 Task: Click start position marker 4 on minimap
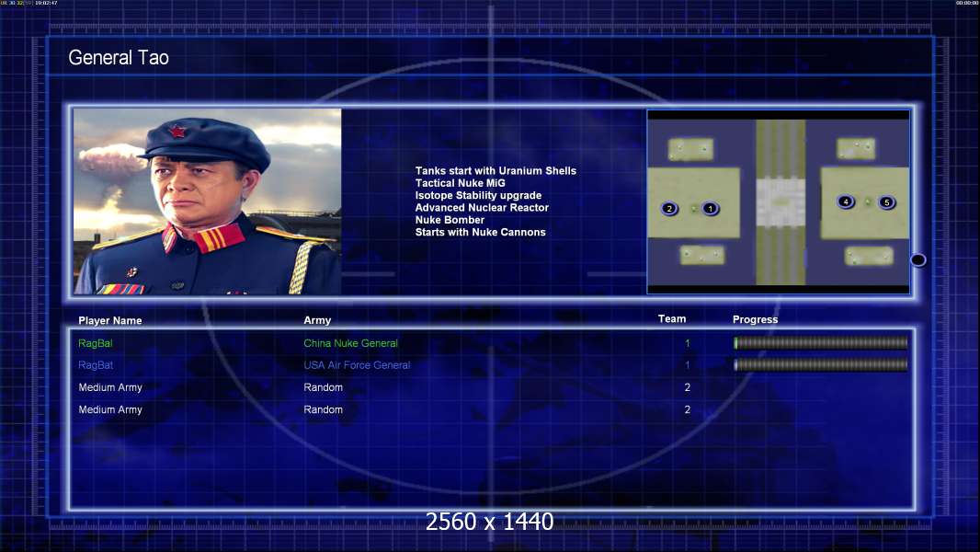(x=846, y=201)
